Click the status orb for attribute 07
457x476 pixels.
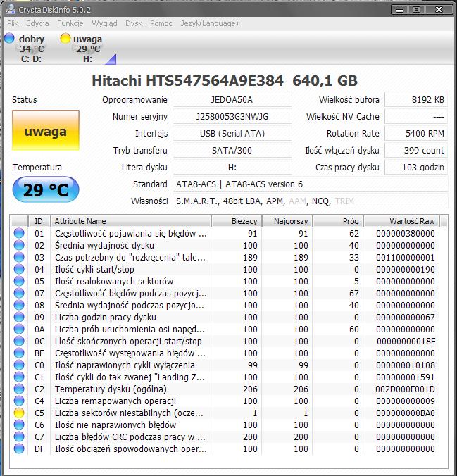click(19, 293)
